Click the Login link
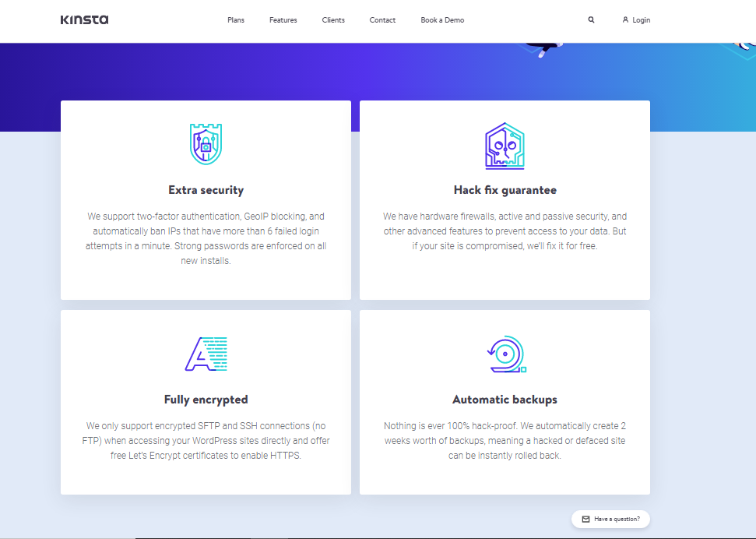 [639, 20]
